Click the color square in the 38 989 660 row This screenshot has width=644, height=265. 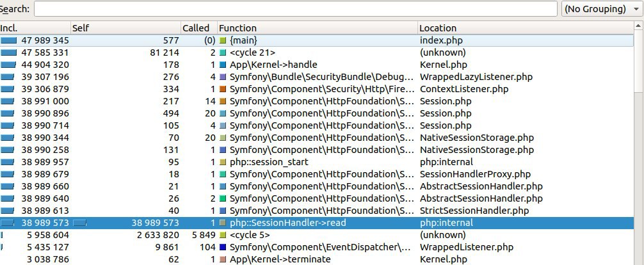tap(223, 186)
